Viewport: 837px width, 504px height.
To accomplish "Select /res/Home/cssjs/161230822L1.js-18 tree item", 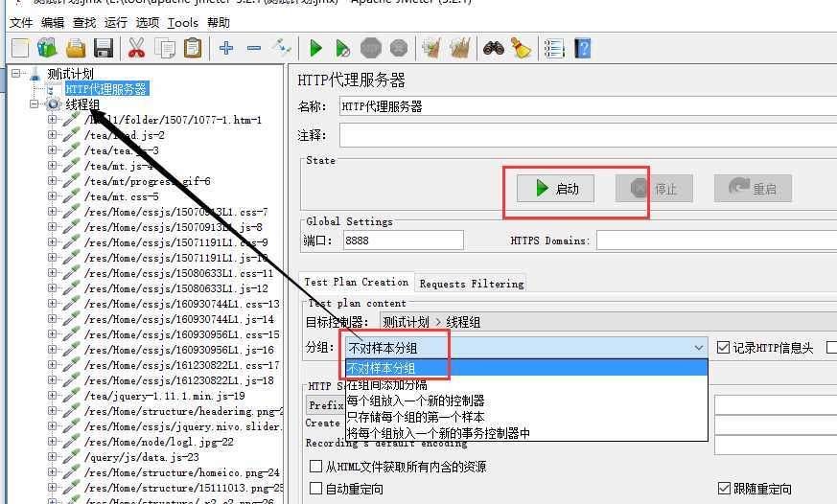I will point(179,380).
